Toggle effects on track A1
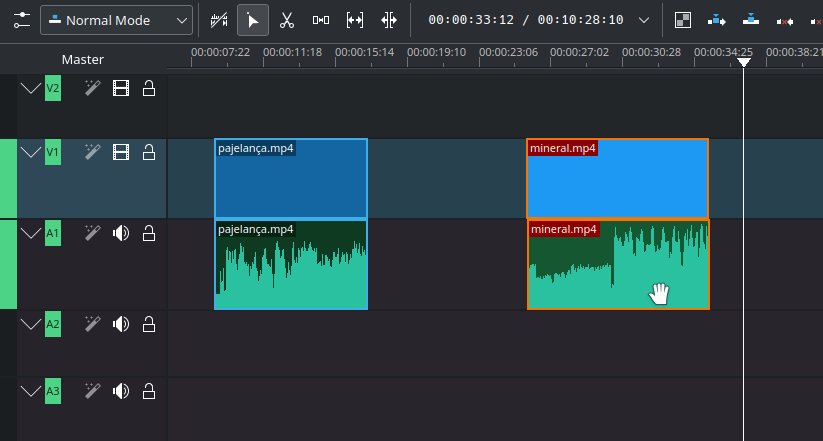This screenshot has width=823, height=441. click(92, 234)
